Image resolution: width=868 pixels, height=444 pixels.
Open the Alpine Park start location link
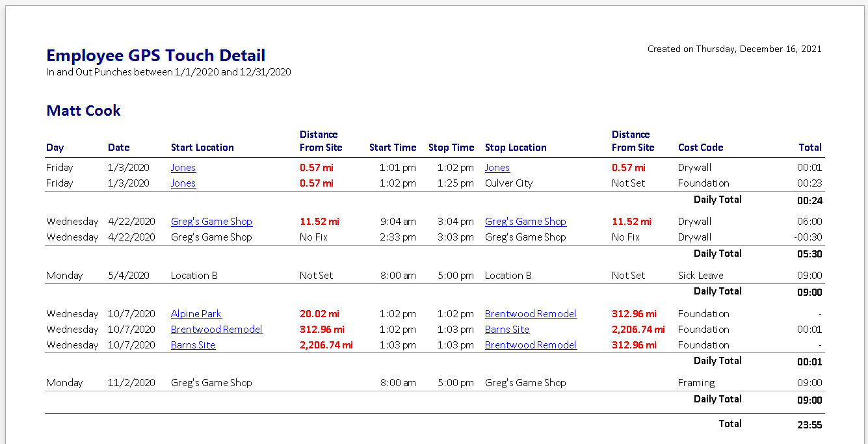pos(196,314)
